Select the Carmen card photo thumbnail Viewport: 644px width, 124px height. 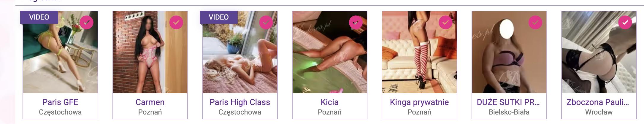(x=150, y=52)
